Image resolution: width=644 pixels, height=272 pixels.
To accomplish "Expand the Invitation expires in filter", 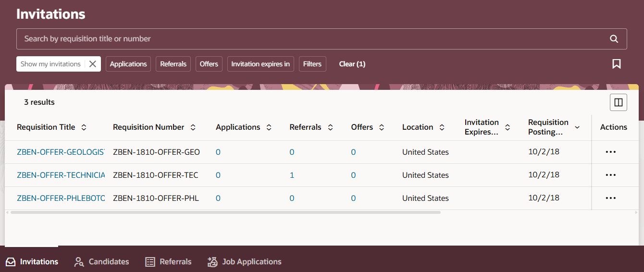I will [x=260, y=64].
